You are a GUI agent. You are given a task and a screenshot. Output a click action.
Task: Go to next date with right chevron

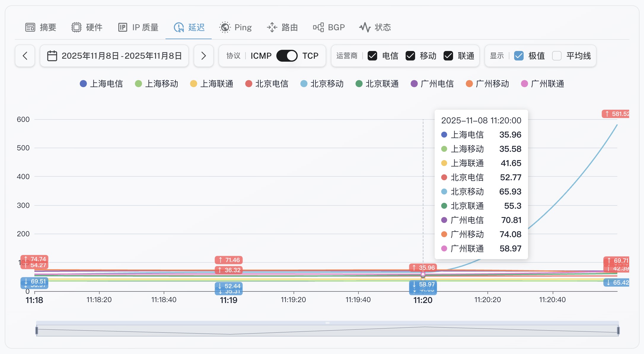tap(204, 56)
